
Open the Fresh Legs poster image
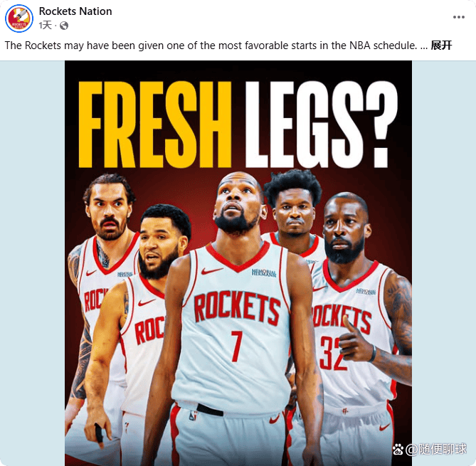click(x=238, y=263)
